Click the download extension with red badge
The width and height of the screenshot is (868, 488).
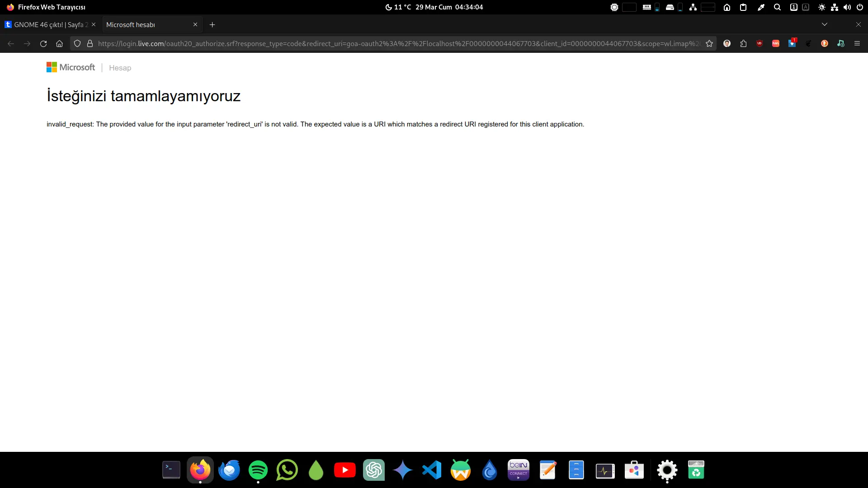pos(792,43)
